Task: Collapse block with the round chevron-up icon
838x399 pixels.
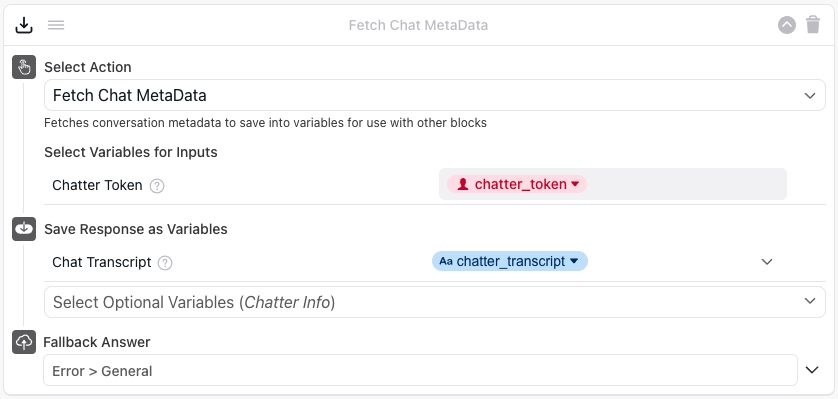Action: 787,25
